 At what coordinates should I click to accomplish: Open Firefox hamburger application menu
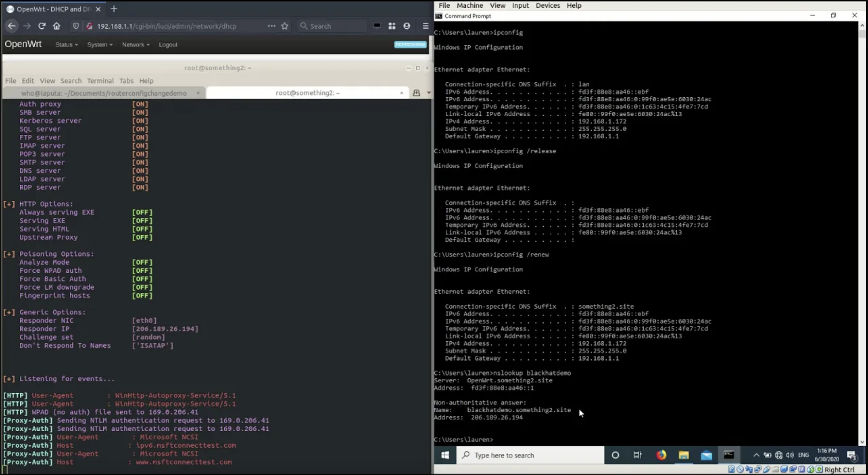(426, 26)
